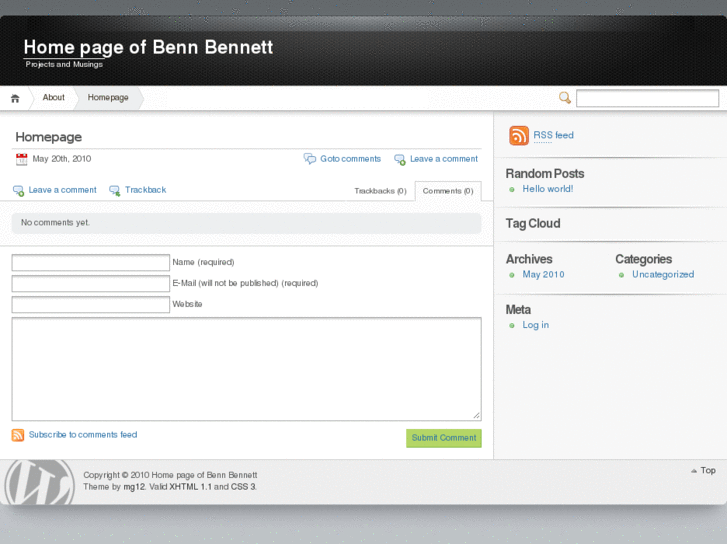Follow the Uncategorized category link

[x=662, y=275]
